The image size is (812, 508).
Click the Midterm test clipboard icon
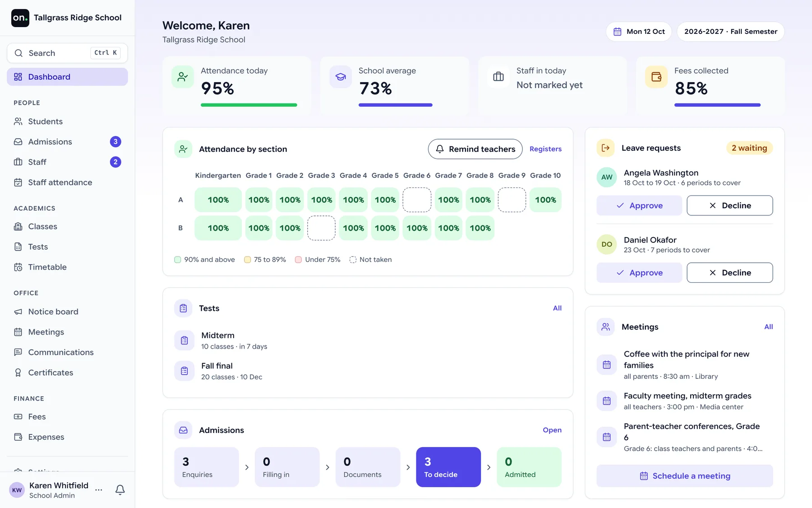pyautogui.click(x=185, y=340)
